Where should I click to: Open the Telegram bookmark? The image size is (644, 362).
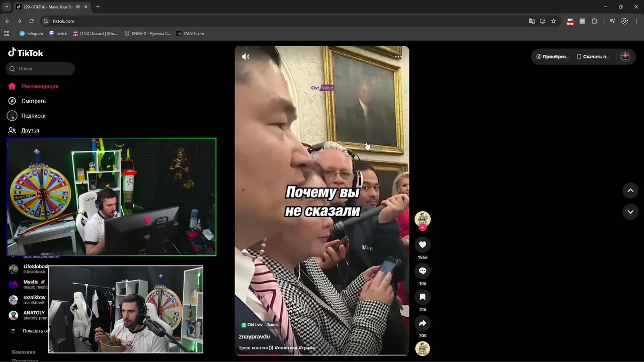(31, 34)
